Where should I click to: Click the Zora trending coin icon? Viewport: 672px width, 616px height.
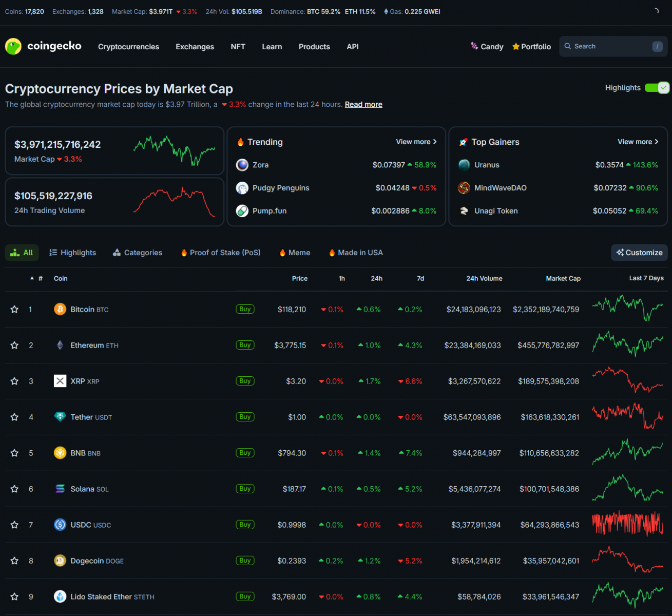(242, 165)
